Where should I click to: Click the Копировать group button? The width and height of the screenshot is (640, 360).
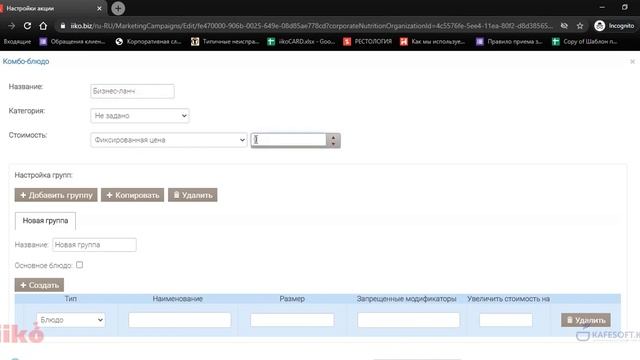click(133, 195)
